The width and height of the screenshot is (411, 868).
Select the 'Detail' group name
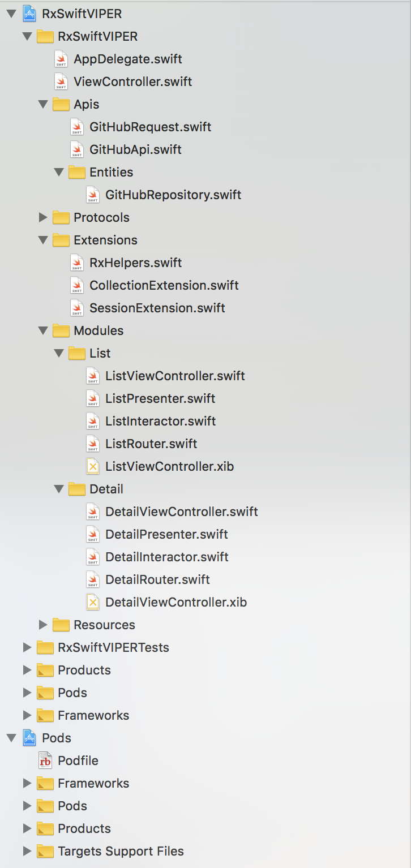pyautogui.click(x=106, y=489)
